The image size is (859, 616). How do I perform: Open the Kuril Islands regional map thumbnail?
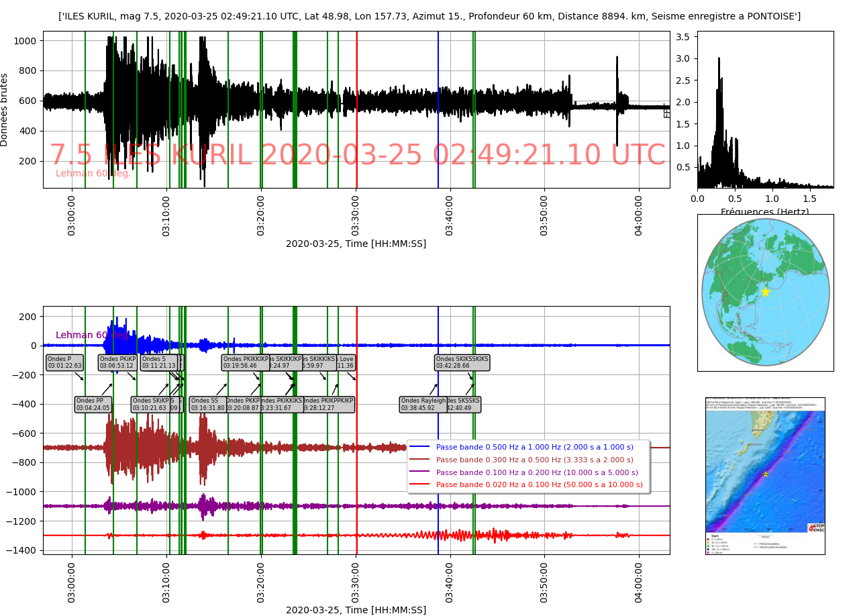tap(765, 475)
